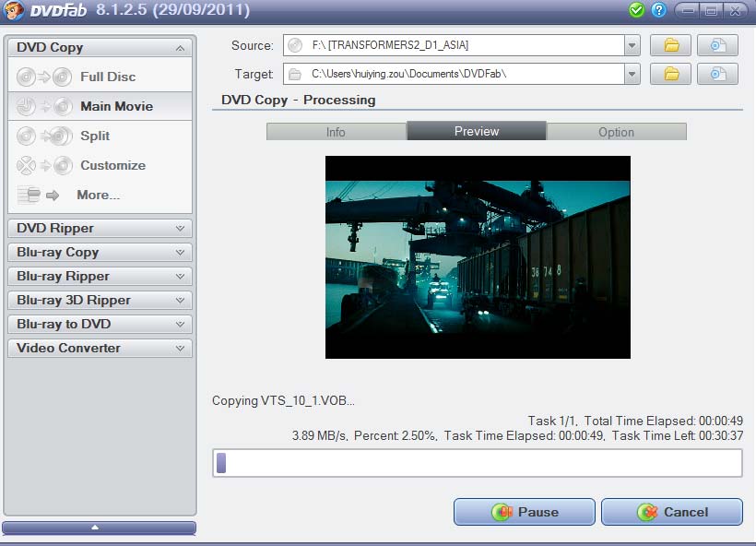Viewport: 756px width, 546px height.
Task: Click the 'Copying VTS_10_1.VOB...' status text
Action: pyautogui.click(x=284, y=401)
